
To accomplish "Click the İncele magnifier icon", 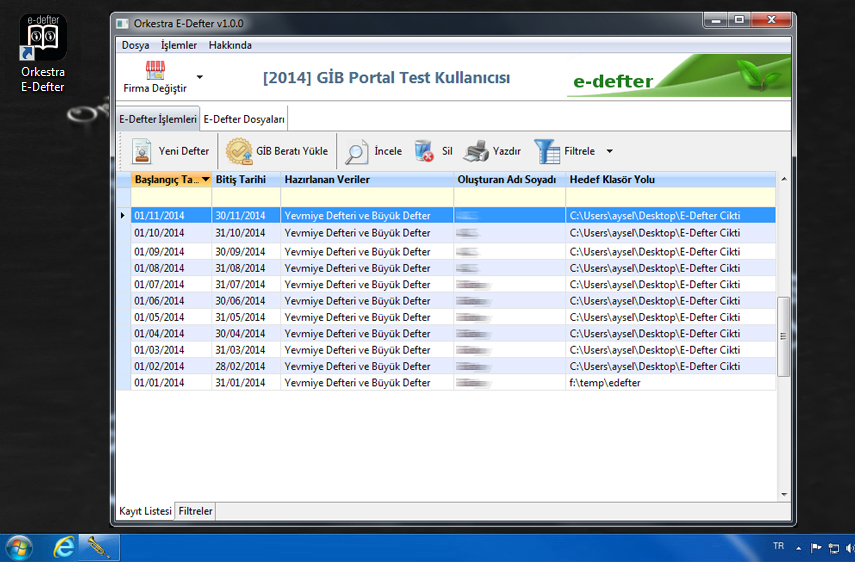I will coord(356,151).
